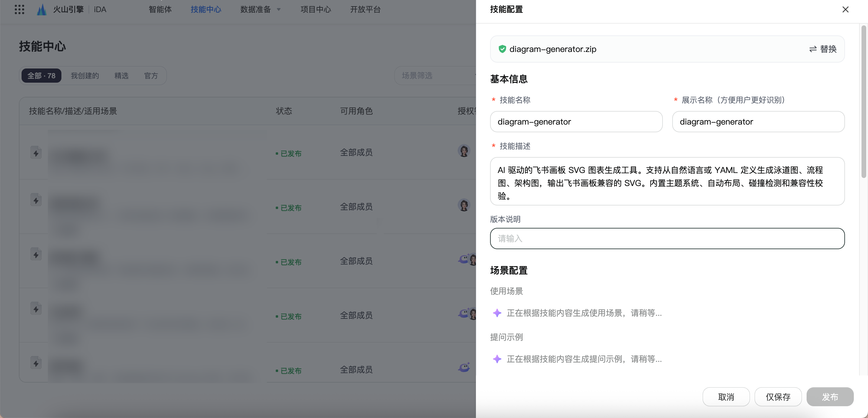
Task: Click the lightning icon of the second skill row
Action: click(36, 200)
